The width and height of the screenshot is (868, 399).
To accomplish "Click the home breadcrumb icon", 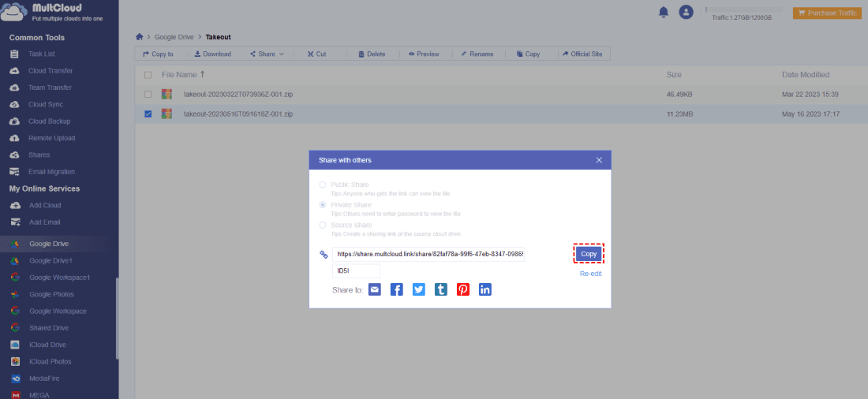I will [x=140, y=37].
